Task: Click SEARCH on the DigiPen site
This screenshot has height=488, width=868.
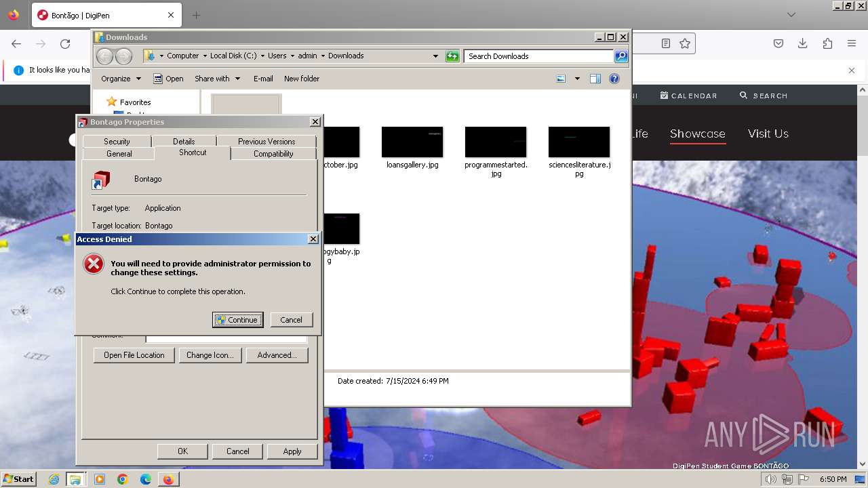Action: coord(764,96)
